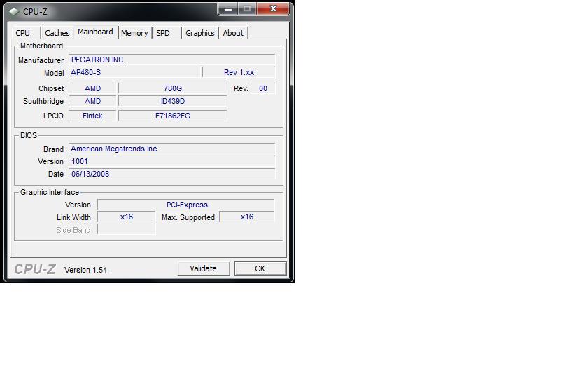Click the chipset revision value 00

(263, 88)
